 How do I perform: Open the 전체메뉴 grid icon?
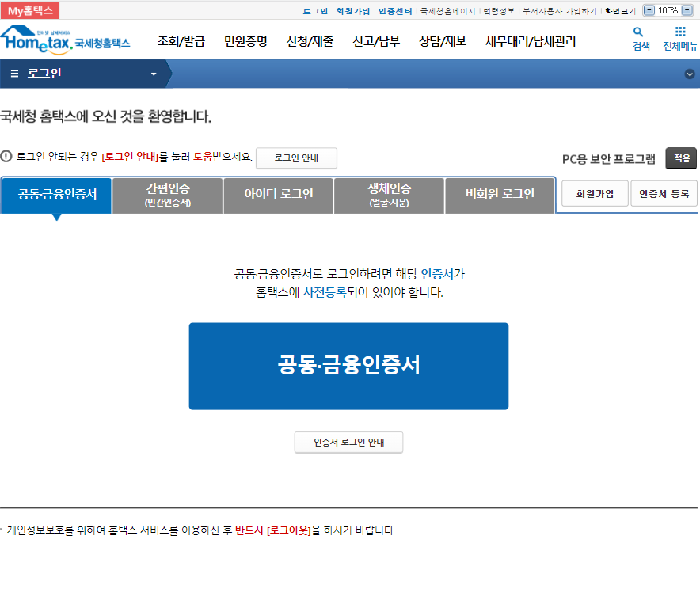(680, 38)
